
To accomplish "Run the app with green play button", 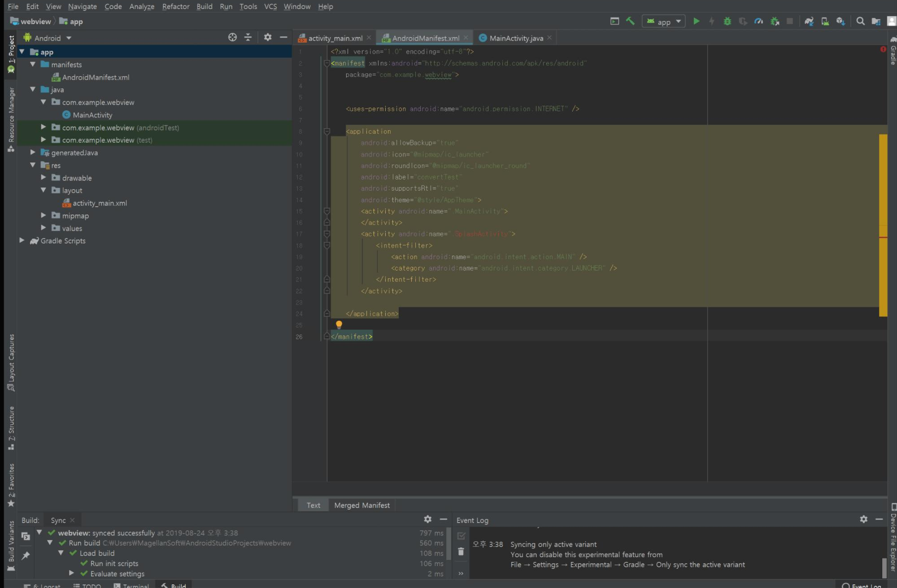I will point(696,21).
